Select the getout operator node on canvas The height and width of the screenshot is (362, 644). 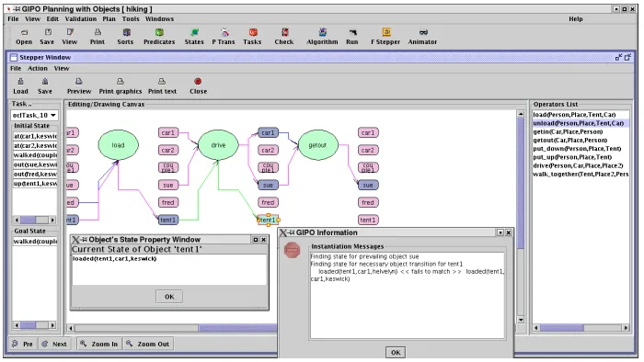click(318, 145)
